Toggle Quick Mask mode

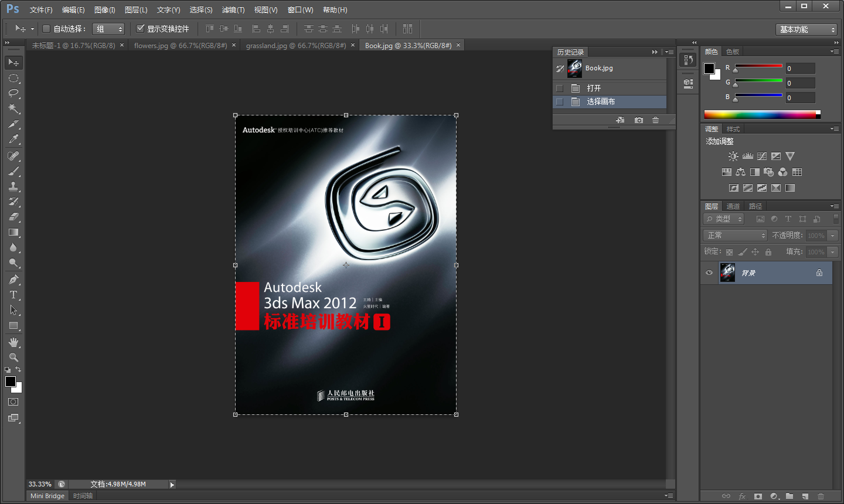tap(13, 402)
